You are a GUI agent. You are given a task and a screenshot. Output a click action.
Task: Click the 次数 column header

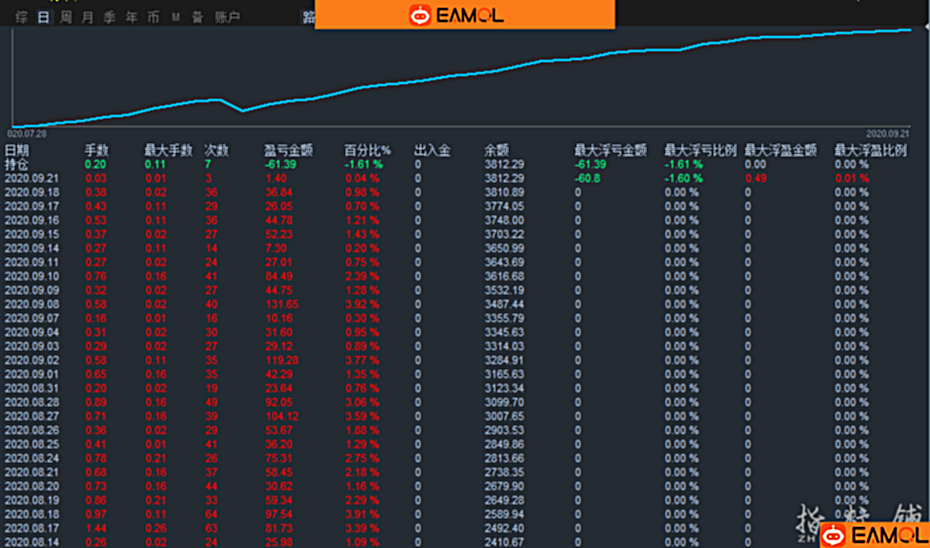216,151
